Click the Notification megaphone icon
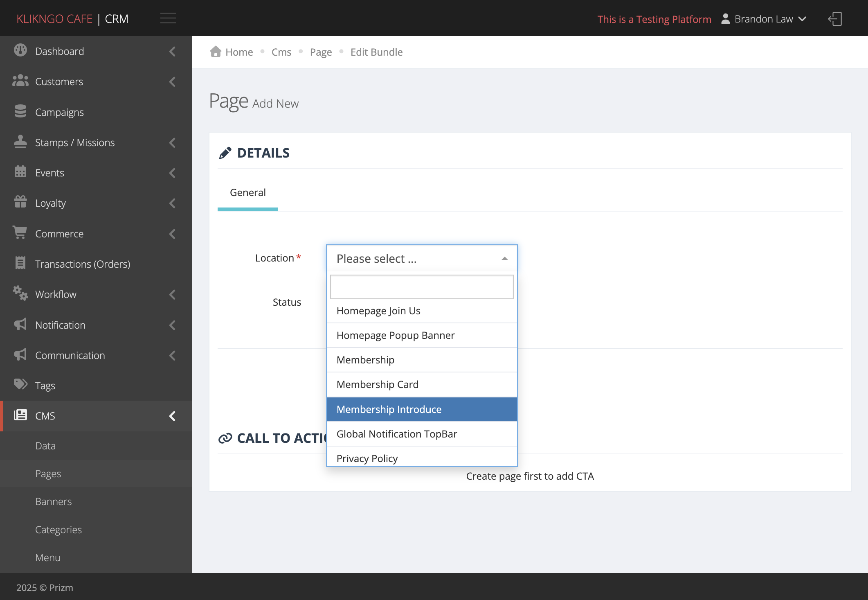The image size is (868, 600). tap(20, 324)
